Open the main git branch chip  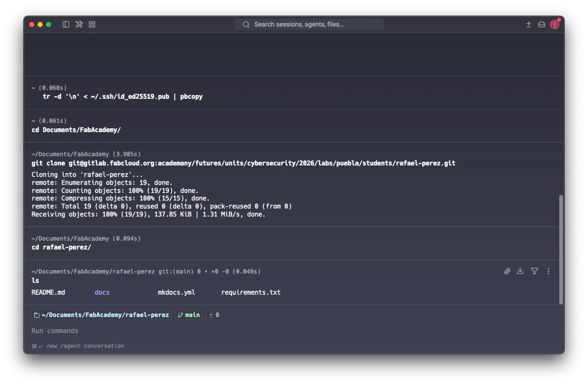[x=188, y=315]
